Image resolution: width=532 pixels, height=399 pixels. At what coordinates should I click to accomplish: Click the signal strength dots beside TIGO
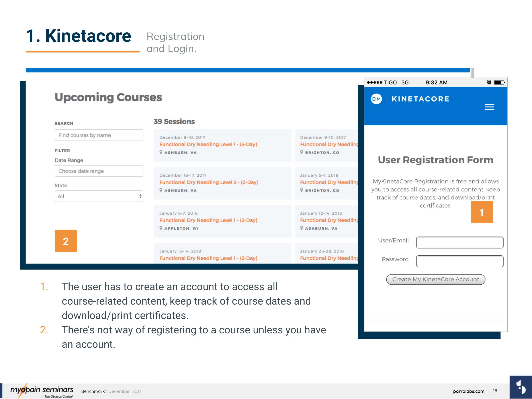coord(374,82)
